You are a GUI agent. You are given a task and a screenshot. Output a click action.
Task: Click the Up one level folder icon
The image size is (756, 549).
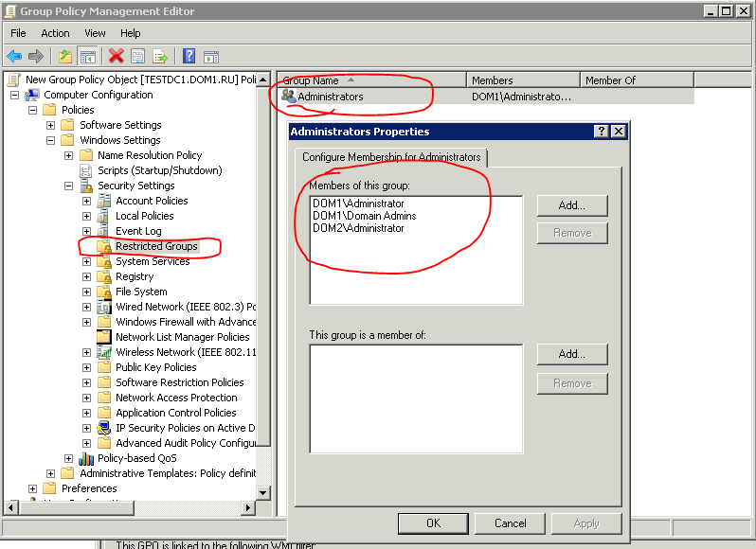65,57
